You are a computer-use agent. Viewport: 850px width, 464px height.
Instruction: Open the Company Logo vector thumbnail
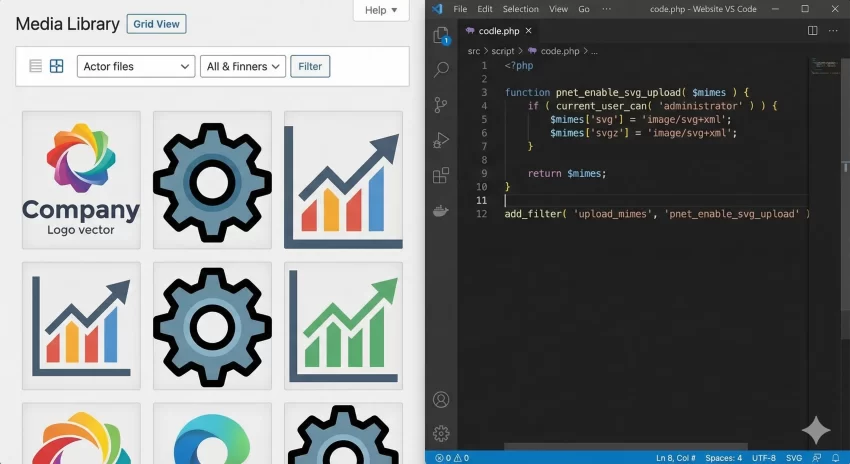pos(81,180)
